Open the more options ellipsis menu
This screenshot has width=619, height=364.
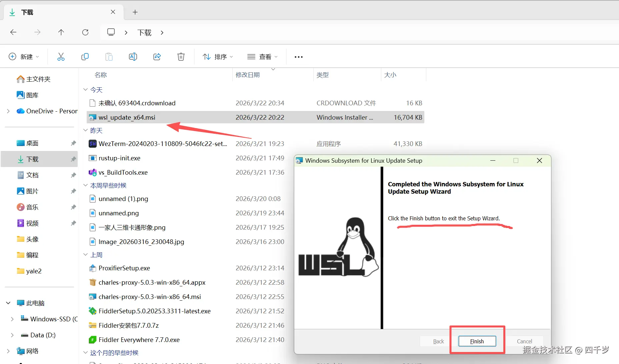(299, 57)
